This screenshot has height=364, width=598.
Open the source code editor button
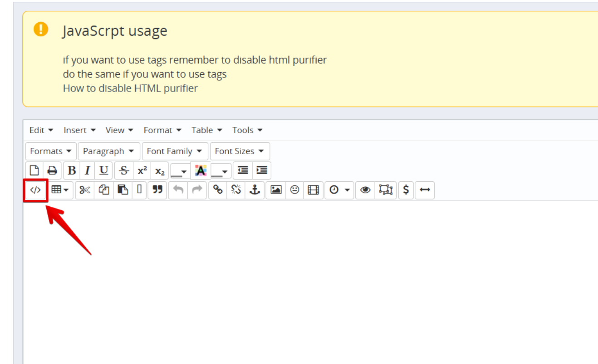point(35,190)
